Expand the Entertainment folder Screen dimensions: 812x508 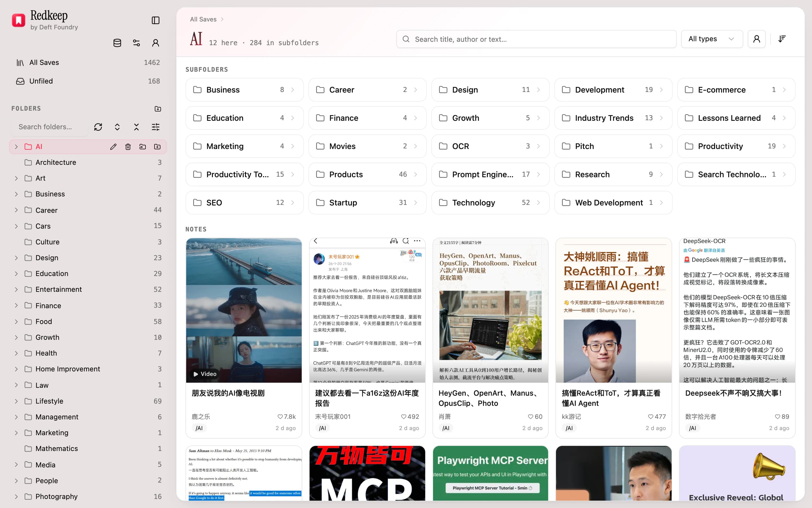pos(16,289)
